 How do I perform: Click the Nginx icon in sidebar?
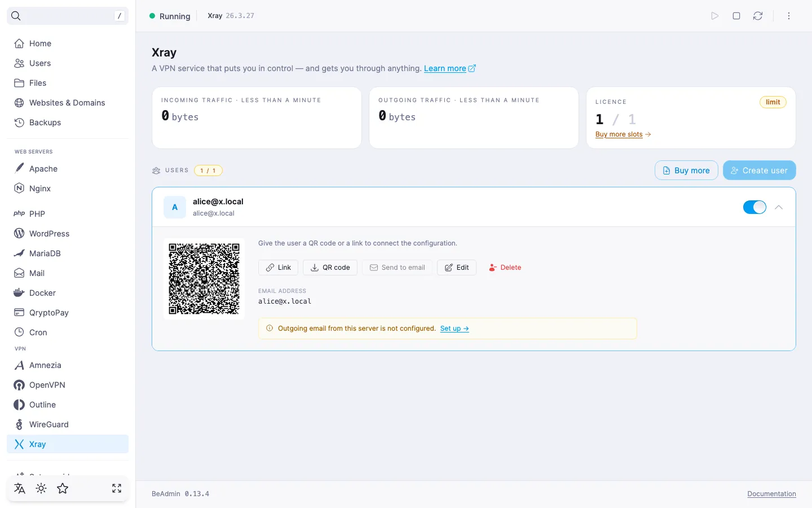pos(19,189)
